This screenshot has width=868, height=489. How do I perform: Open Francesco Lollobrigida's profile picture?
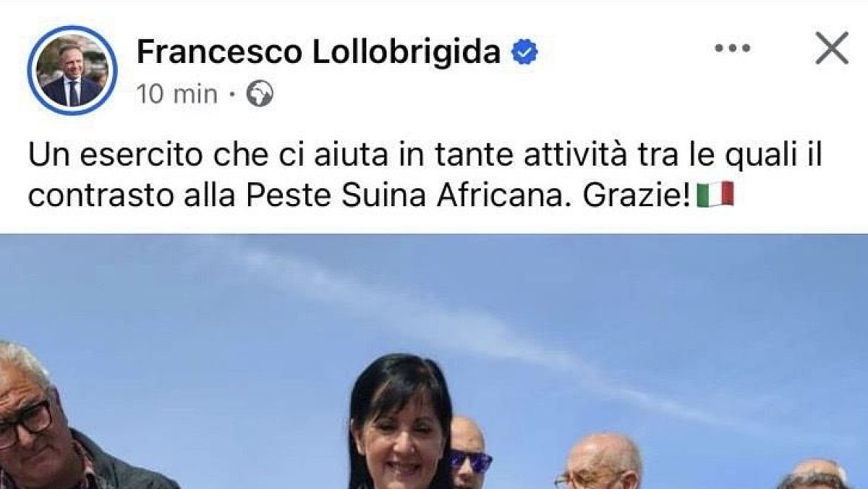72,71
